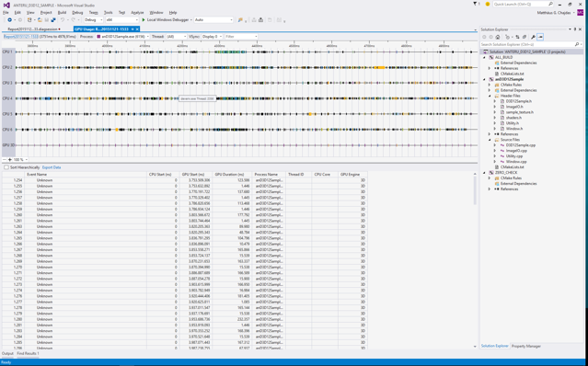Open the x64 platform dropdown

point(121,20)
